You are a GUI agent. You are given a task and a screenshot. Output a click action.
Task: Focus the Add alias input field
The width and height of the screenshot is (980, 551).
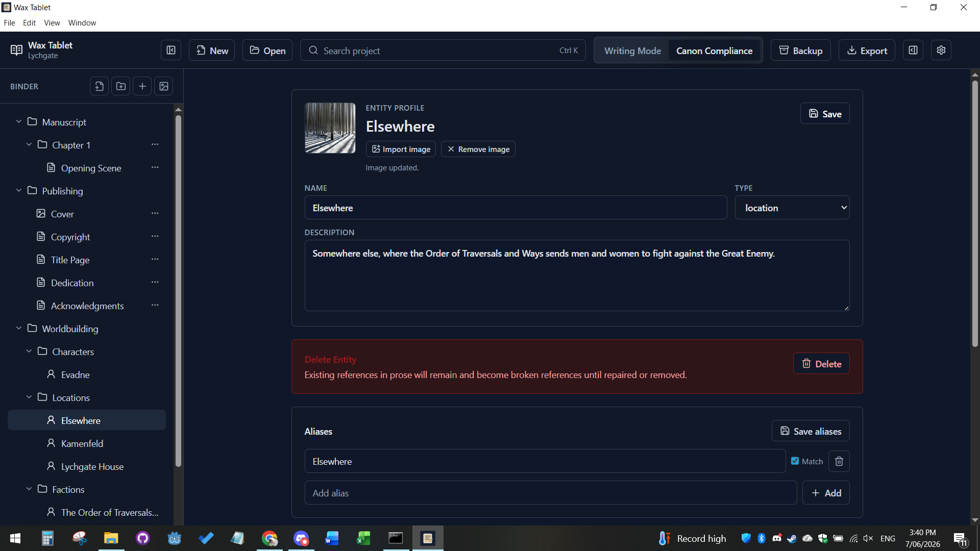(551, 493)
